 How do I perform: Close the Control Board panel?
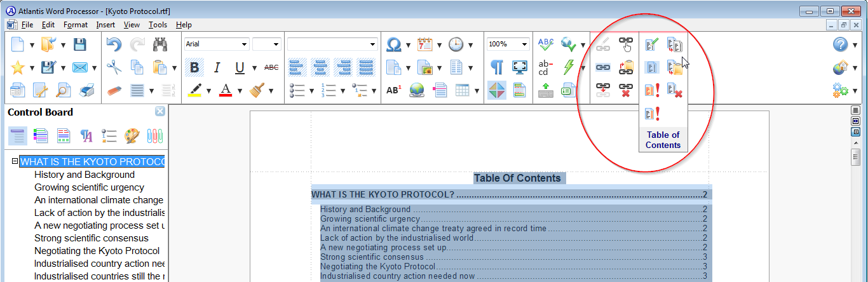(160, 111)
